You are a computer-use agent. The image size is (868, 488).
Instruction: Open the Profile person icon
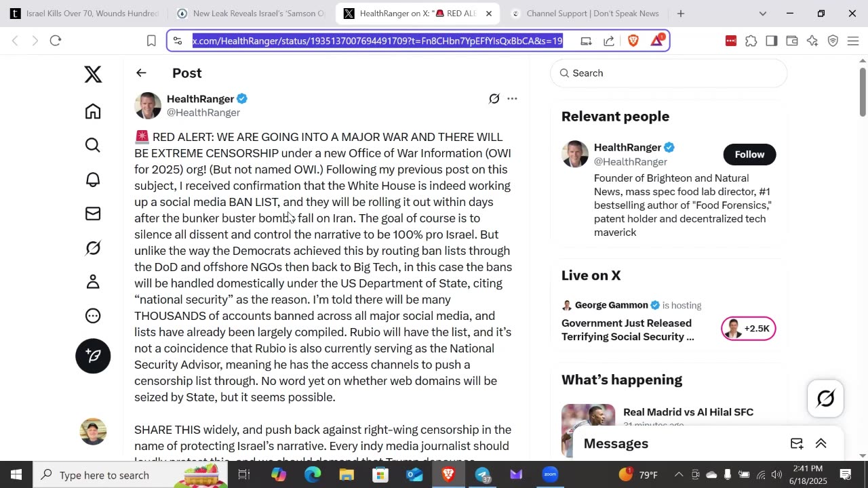pyautogui.click(x=93, y=282)
